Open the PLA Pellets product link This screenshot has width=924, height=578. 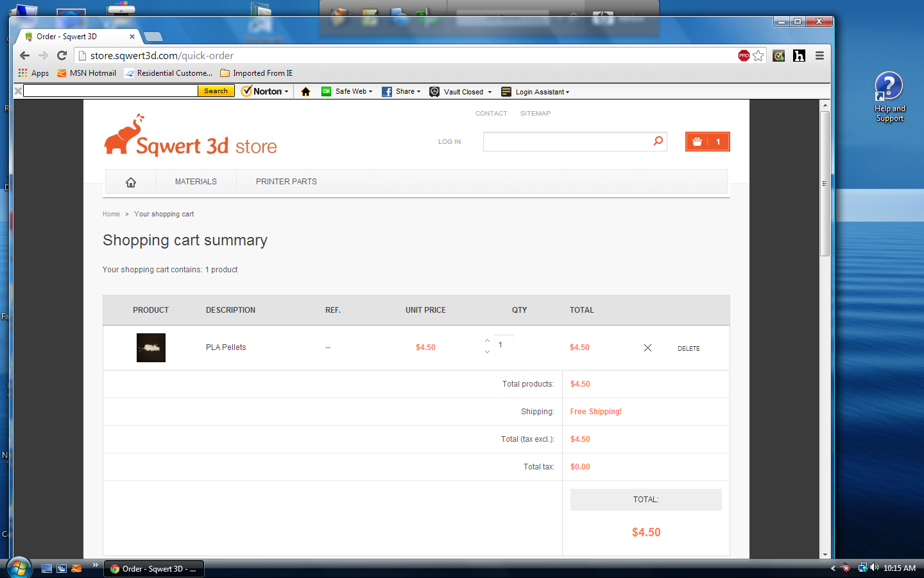tap(226, 347)
